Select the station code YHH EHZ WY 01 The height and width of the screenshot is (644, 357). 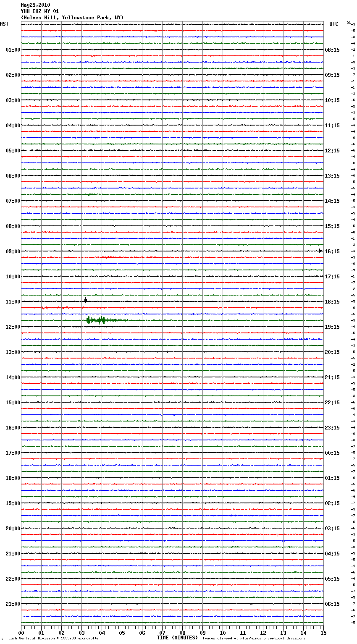coord(40,11)
